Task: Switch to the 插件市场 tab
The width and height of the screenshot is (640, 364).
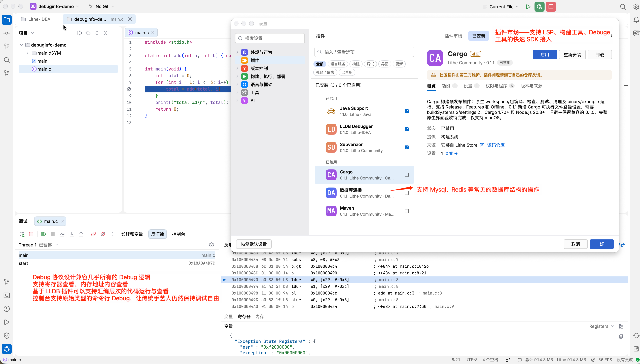Action: coord(453,36)
